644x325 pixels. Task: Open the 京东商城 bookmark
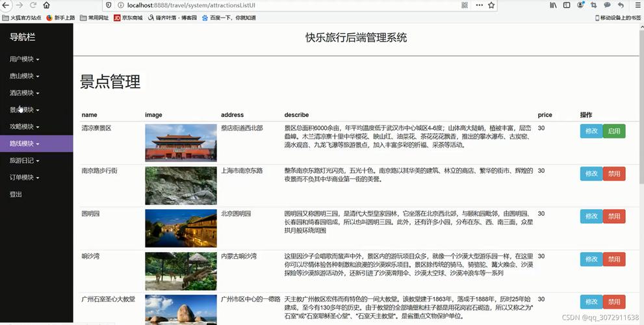pyautogui.click(x=128, y=18)
